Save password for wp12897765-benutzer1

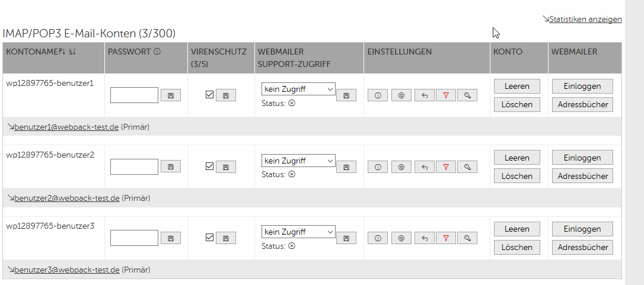pyautogui.click(x=170, y=95)
